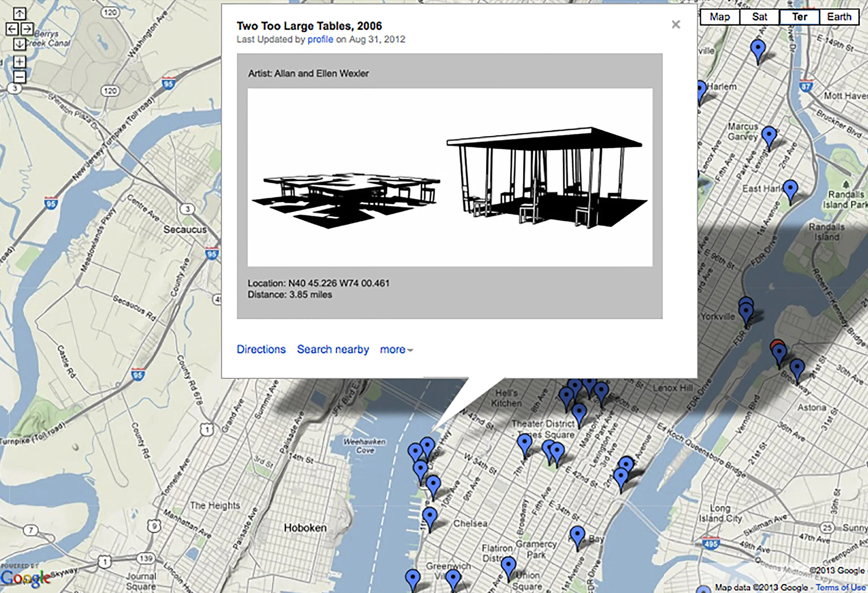The image size is (868, 593).
Task: Click the blue marker near Marcus Garvey
Action: pos(769,136)
